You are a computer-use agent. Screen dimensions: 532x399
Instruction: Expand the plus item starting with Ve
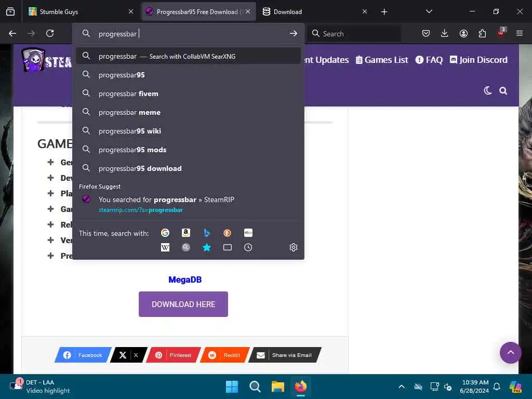pyautogui.click(x=50, y=240)
